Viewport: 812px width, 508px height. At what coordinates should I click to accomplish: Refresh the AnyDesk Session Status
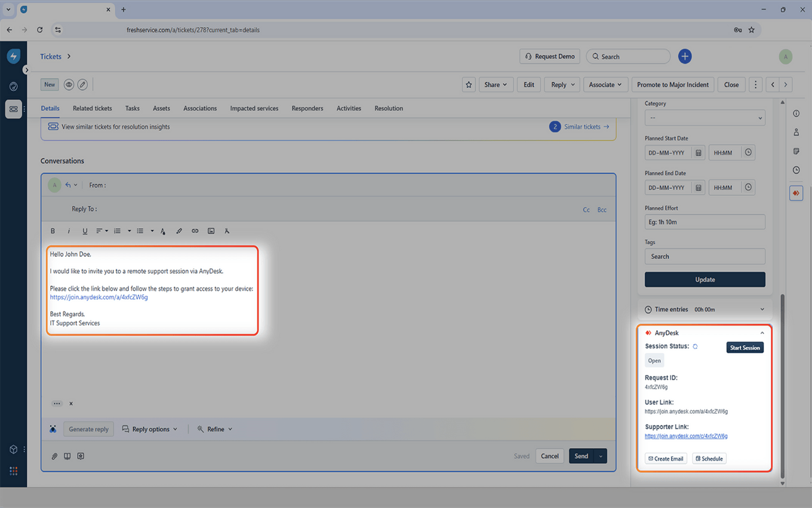(694, 346)
